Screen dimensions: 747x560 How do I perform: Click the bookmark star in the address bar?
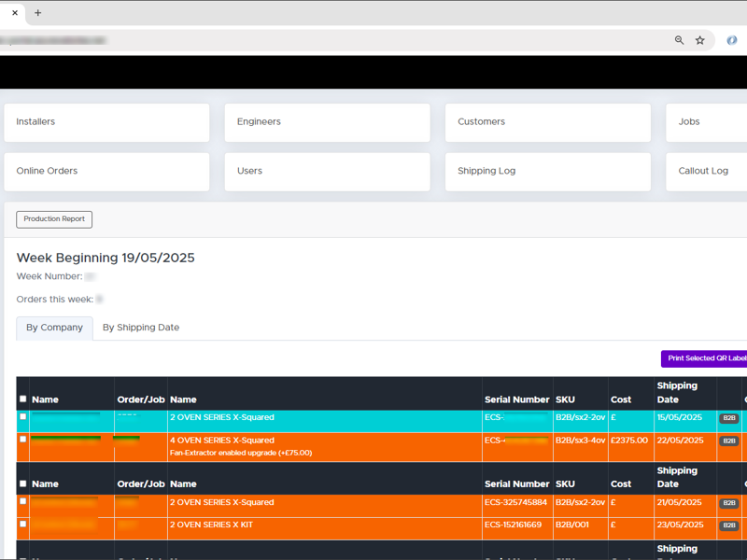pos(700,40)
